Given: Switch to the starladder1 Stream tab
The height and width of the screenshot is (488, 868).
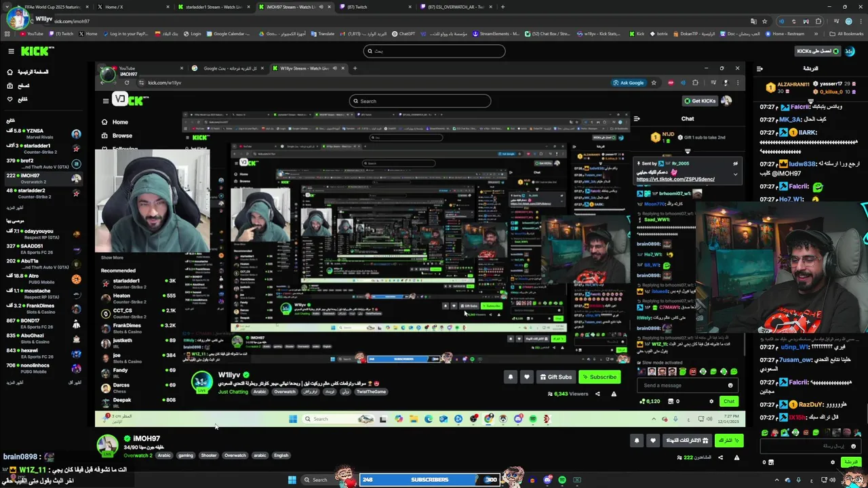Looking at the screenshot, I should (x=214, y=7).
